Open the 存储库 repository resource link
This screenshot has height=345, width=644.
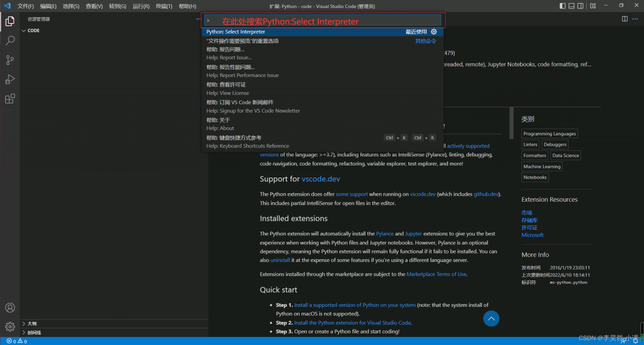529,220
